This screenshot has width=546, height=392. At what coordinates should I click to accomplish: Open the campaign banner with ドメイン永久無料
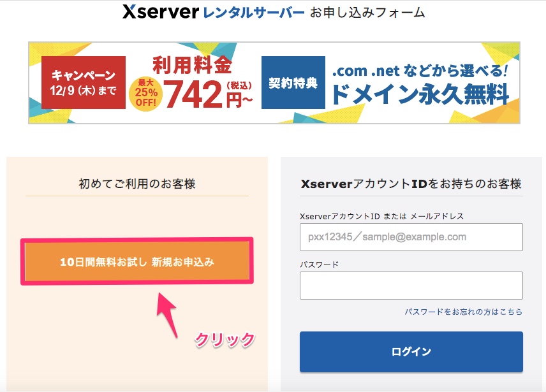pos(274,83)
